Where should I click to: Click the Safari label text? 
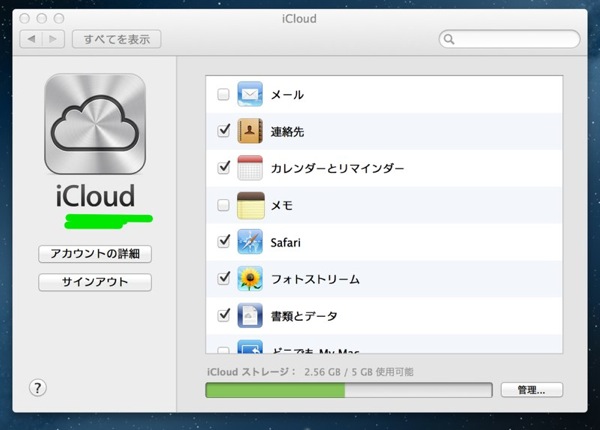pos(285,243)
